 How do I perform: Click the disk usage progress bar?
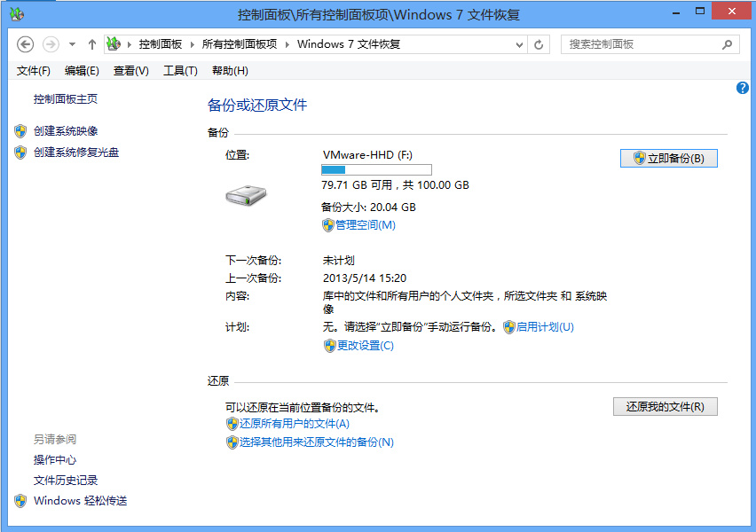click(x=376, y=169)
